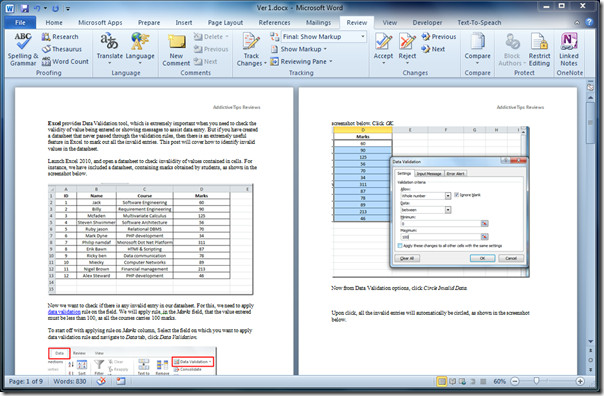Insert a New Comment
The image size is (604, 396).
coord(176,50)
